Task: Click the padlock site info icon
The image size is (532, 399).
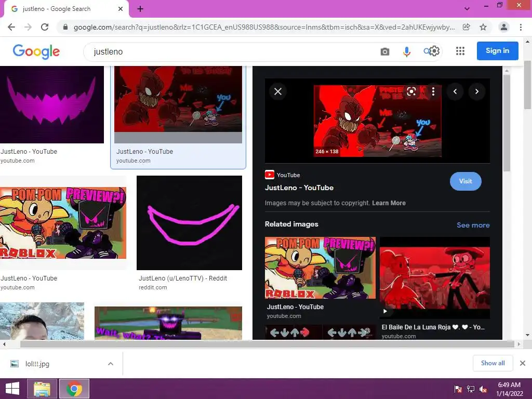Action: point(65,27)
